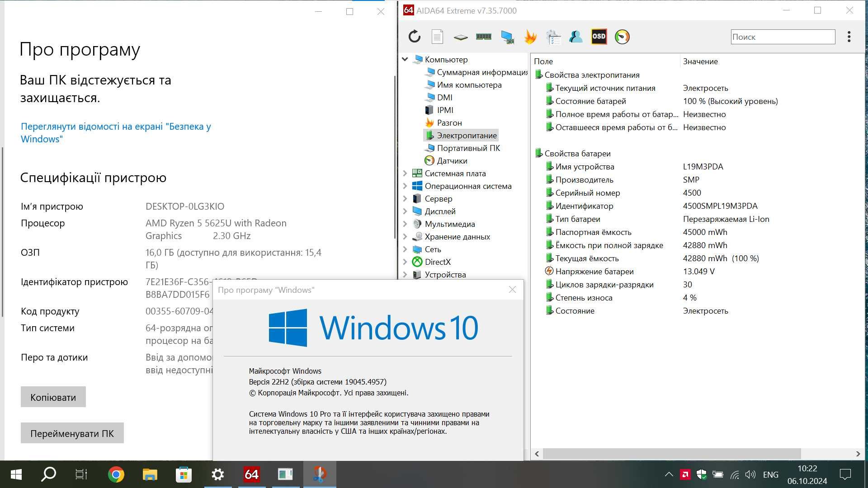Expand the Мультимедиа tree node
This screenshot has height=488, width=868.
coord(405,224)
